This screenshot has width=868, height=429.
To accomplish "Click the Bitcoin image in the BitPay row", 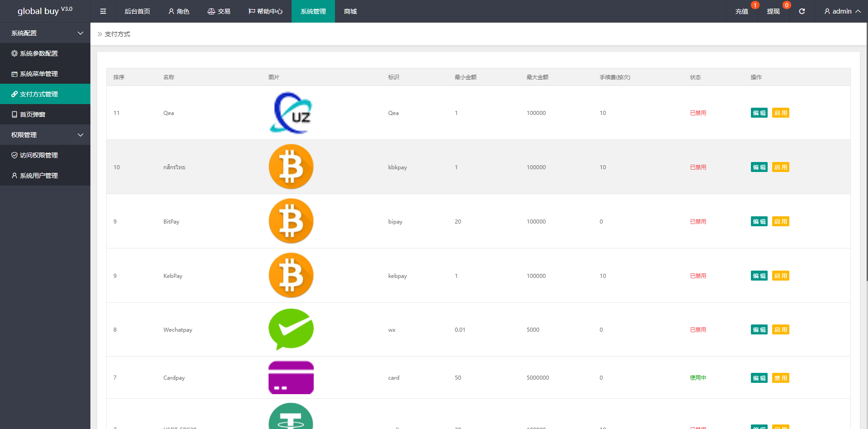I will pyautogui.click(x=291, y=221).
